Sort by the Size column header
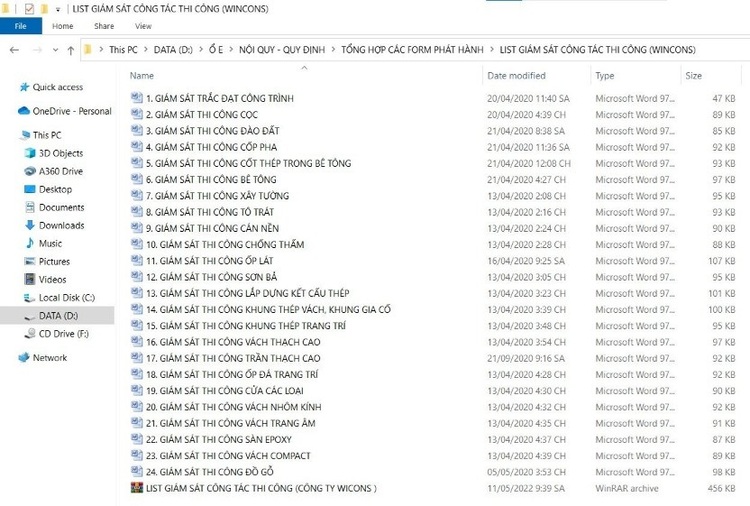Image resolution: width=750 pixels, height=506 pixels. [x=694, y=76]
